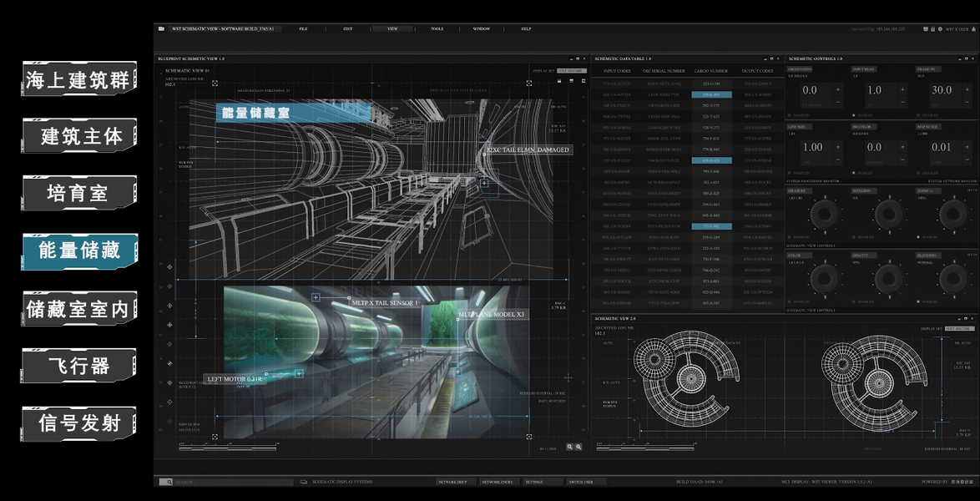The image size is (980, 501).
Task: Click the ROTATION dial knob
Action: (x=889, y=214)
